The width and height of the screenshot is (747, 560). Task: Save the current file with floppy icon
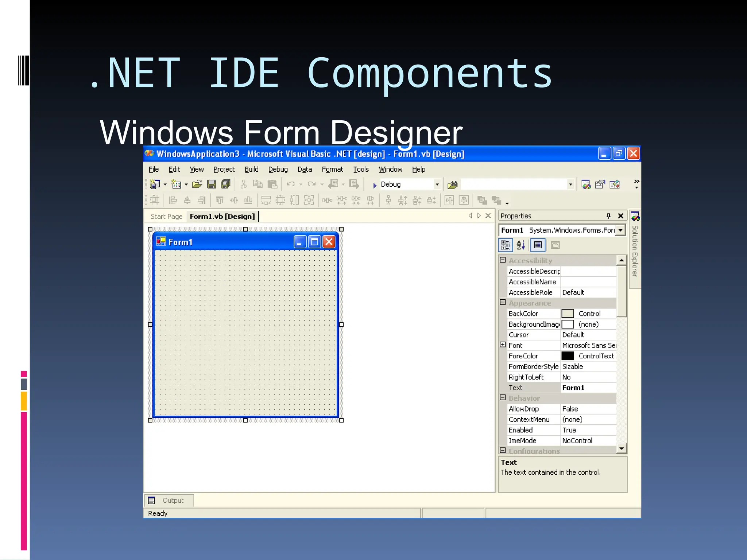[212, 184]
